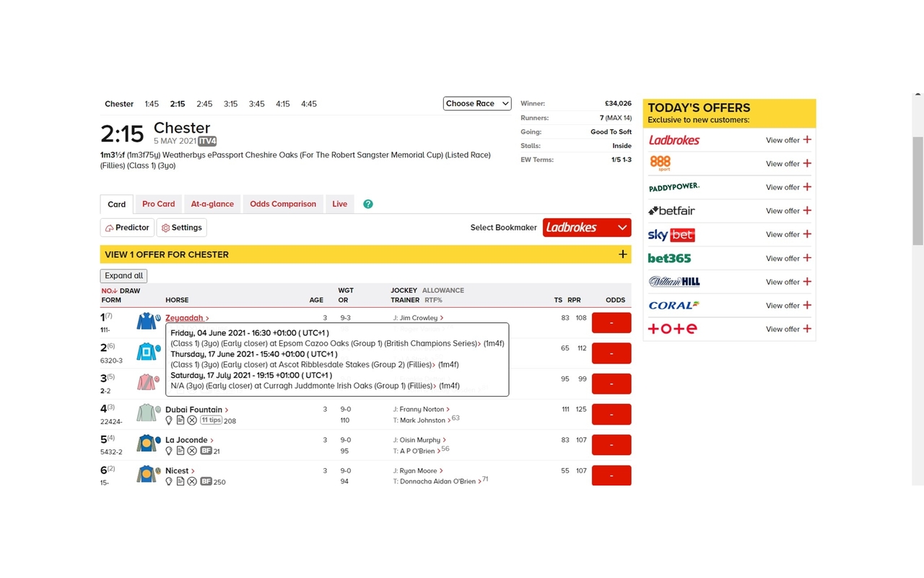Show Dubai Fountain's tips lightbulb icon

[169, 420]
